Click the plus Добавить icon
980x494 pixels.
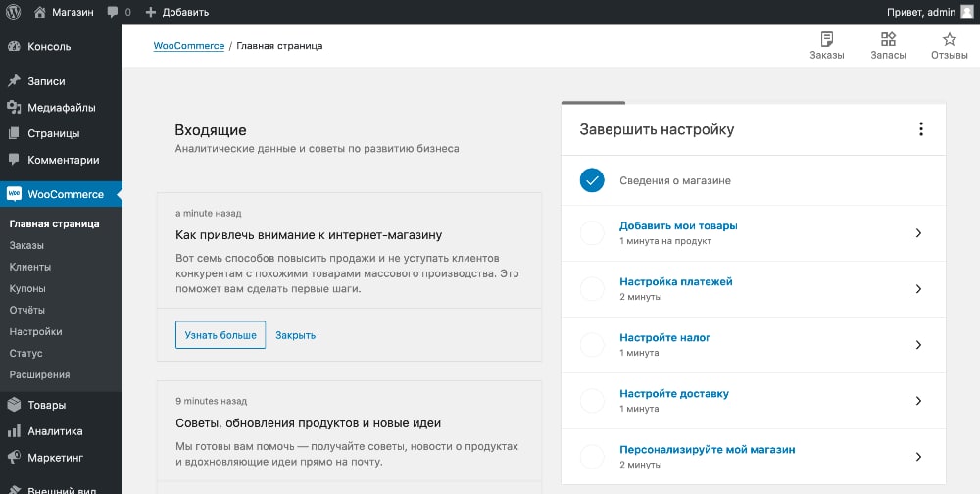[151, 12]
